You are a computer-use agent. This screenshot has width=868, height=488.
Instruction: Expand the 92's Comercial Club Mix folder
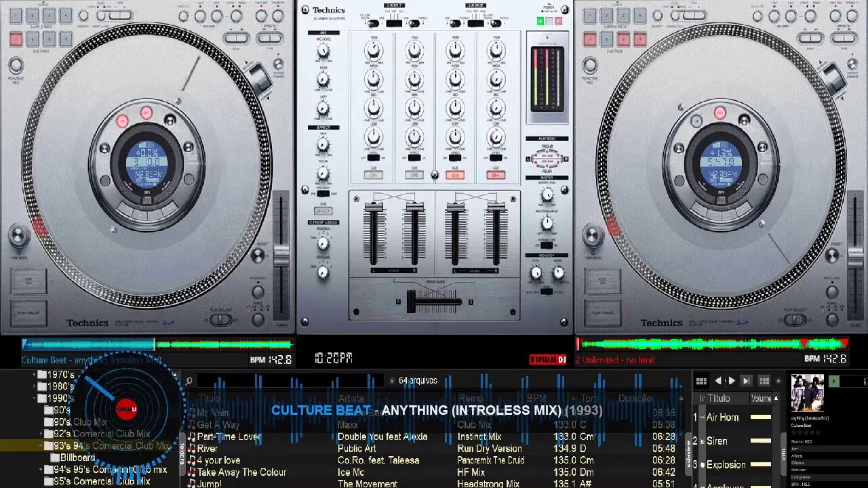tap(41, 434)
